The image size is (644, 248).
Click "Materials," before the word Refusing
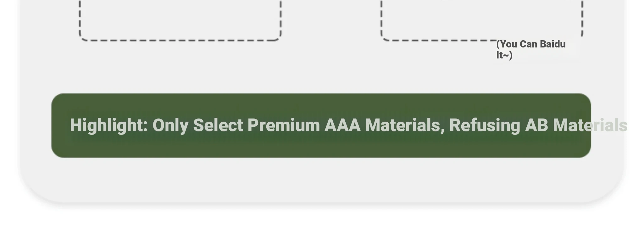405,125
